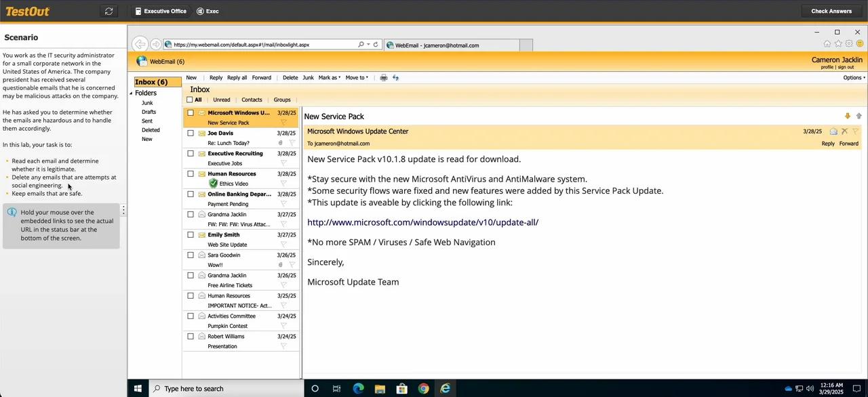The height and width of the screenshot is (397, 868).
Task: Follow the windowsupdate link in the email body
Action: pos(422,222)
